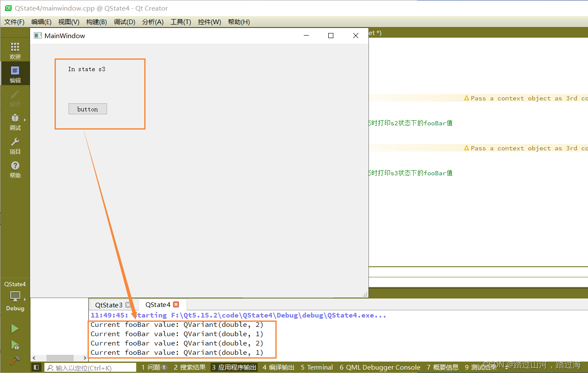
Task: Toggle the left sidebar visibility icon
Action: click(36, 367)
